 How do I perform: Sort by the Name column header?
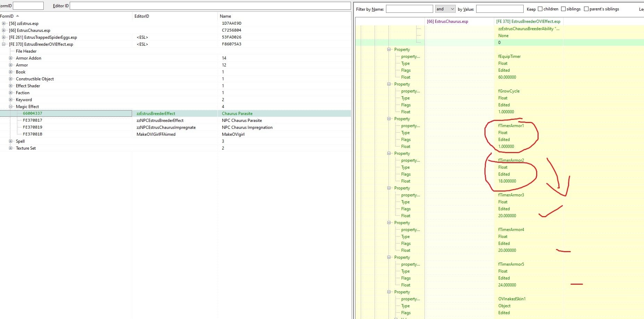point(284,16)
